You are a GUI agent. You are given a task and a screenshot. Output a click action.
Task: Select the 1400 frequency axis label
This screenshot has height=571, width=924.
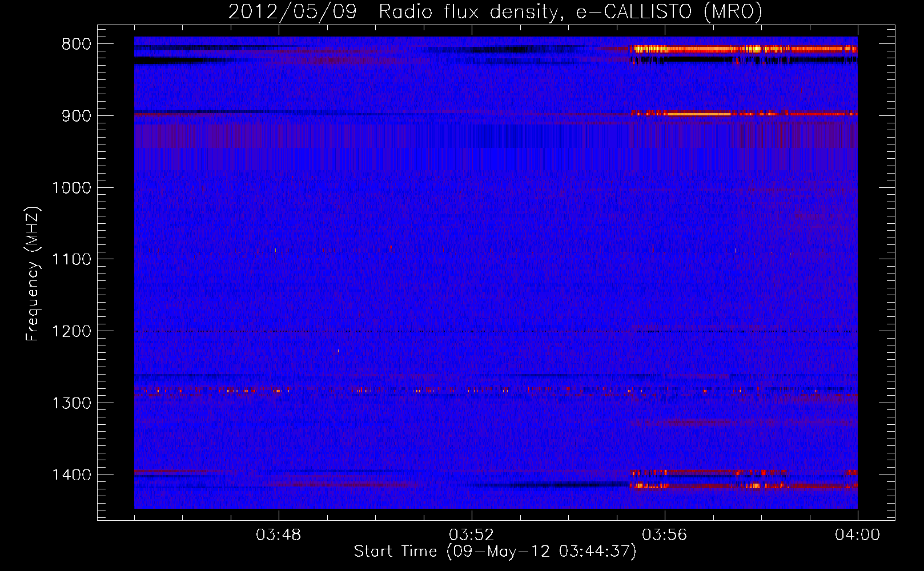pos(71,475)
